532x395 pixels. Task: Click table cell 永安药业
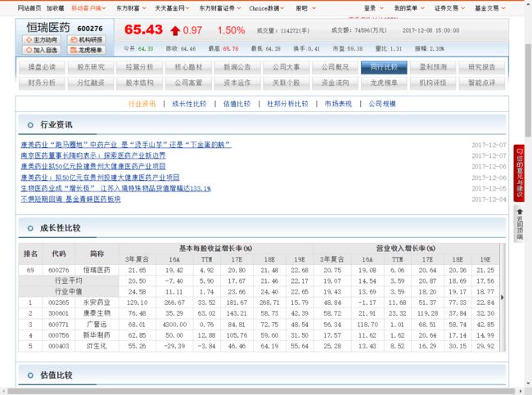97,303
